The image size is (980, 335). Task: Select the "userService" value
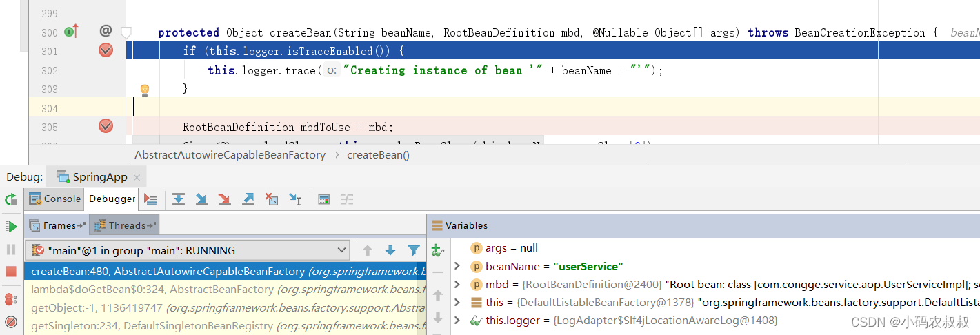pyautogui.click(x=588, y=266)
